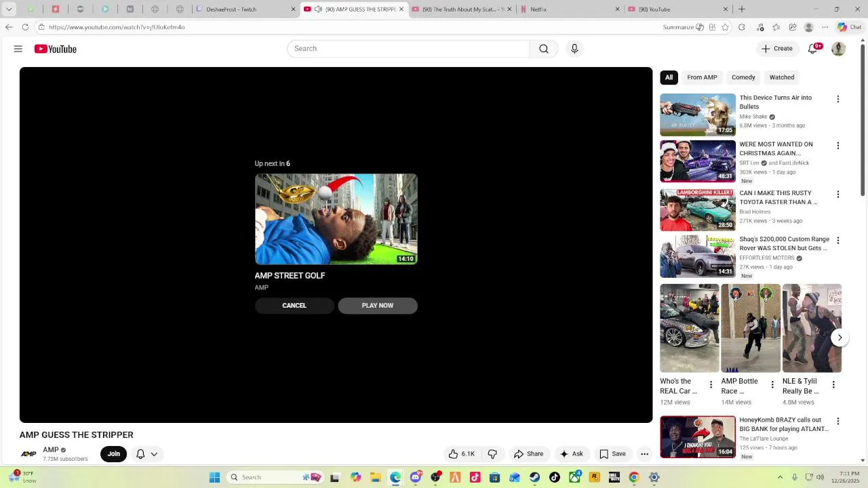The width and height of the screenshot is (868, 488).
Task: Open options for Shaq's Range Rover video
Action: 838,241
